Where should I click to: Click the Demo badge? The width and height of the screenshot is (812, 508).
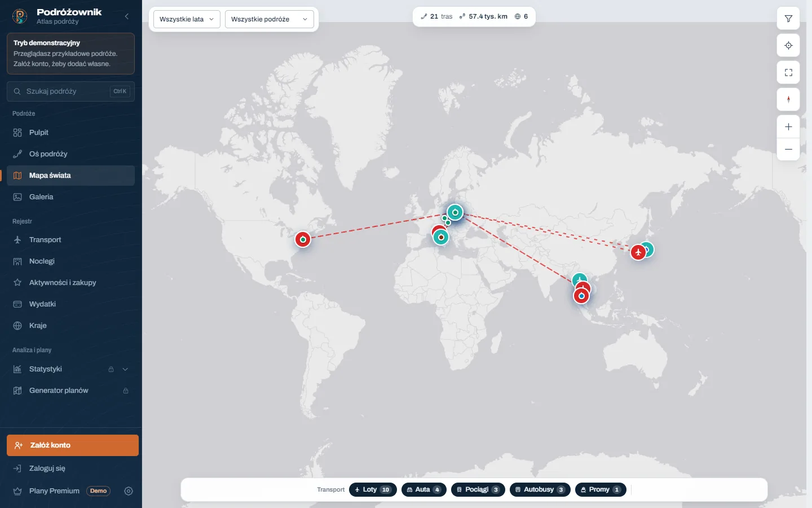pyautogui.click(x=98, y=491)
